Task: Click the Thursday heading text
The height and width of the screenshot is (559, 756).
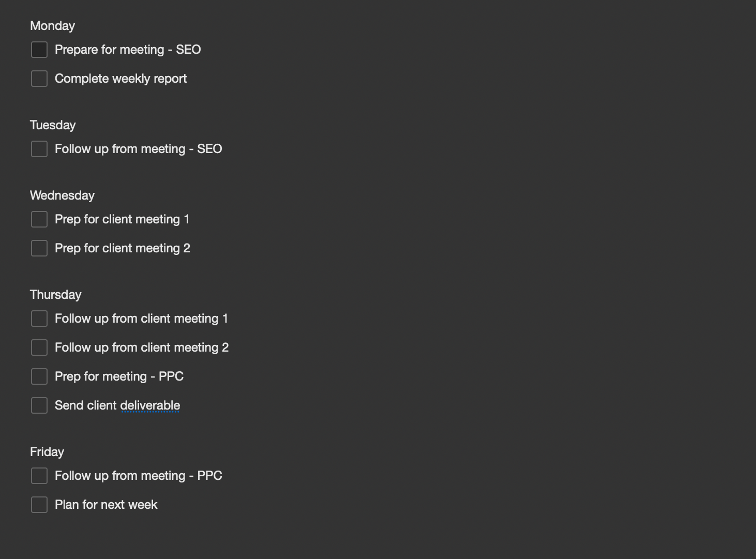Action: (x=55, y=295)
